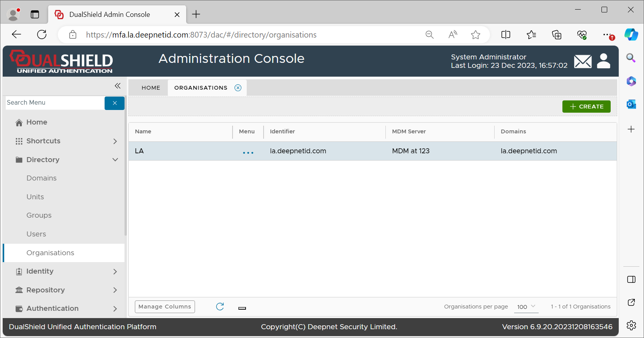Select Users in the Directory menu

(x=36, y=234)
